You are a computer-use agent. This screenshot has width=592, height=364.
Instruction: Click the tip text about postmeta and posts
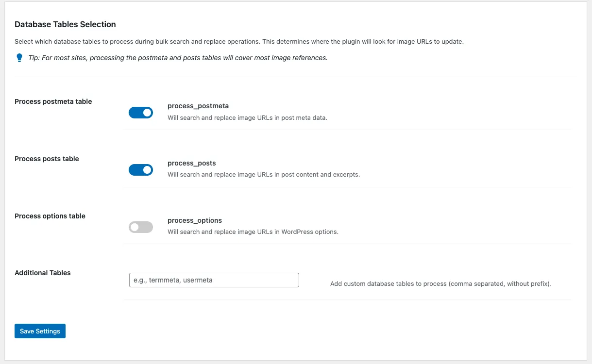178,58
